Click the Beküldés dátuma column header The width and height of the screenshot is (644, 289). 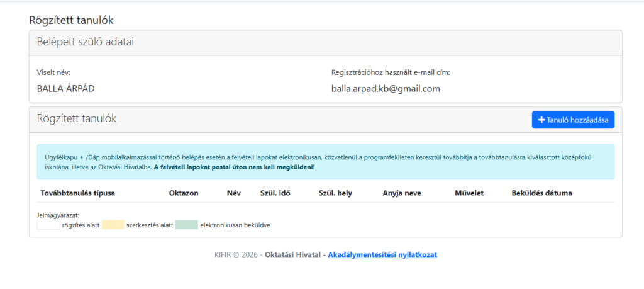(542, 193)
